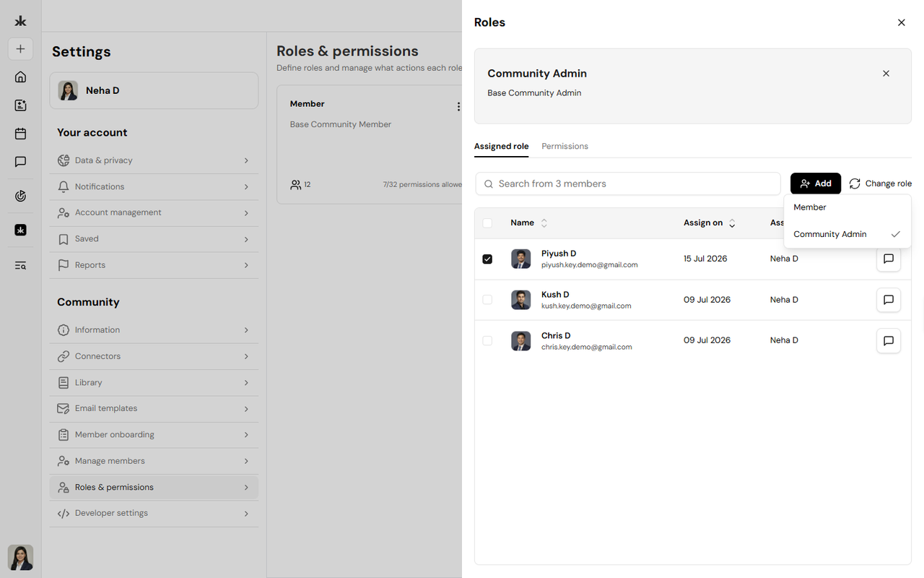Image resolution: width=924 pixels, height=578 pixels.
Task: Click the Reports flag icon
Action: 64,265
